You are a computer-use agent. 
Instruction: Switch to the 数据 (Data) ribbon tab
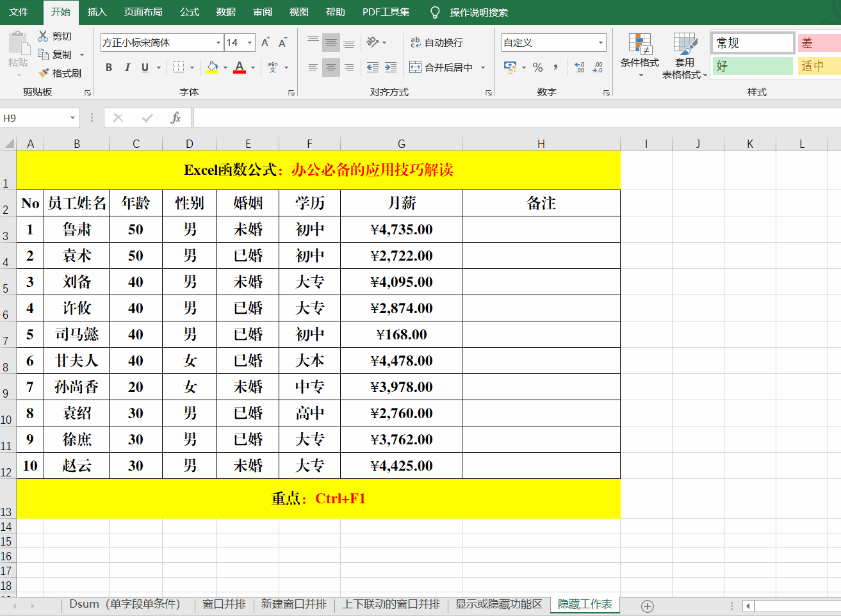(226, 12)
